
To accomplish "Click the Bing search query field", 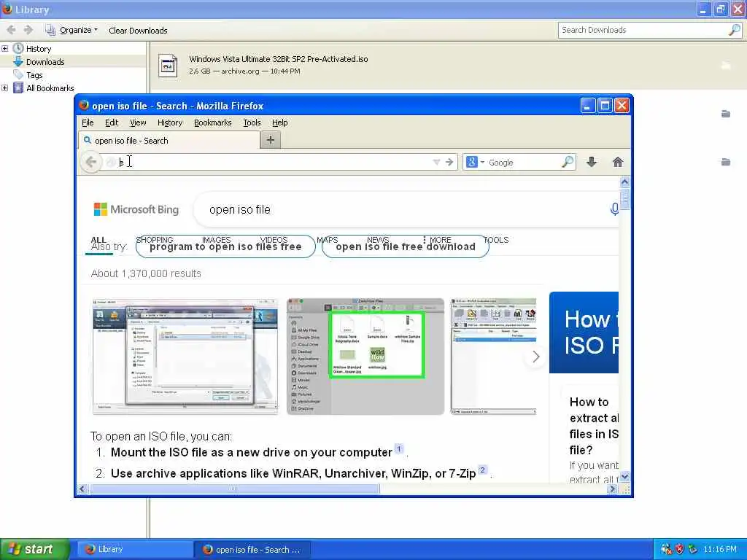I will pos(405,209).
